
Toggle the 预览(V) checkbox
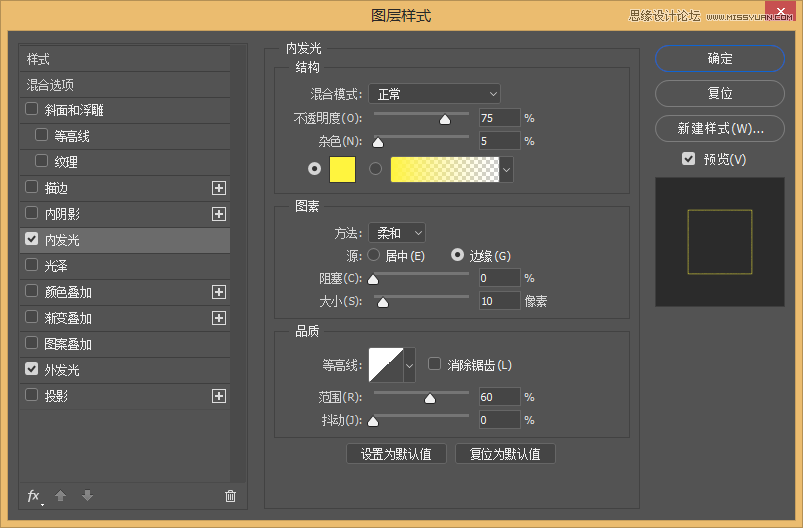[689, 159]
